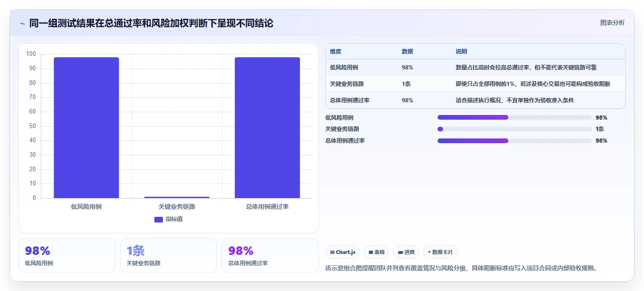This screenshot has height=291, width=644.
Task: Select the 1条 关键业务链路 stat card
Action: [x=169, y=255]
